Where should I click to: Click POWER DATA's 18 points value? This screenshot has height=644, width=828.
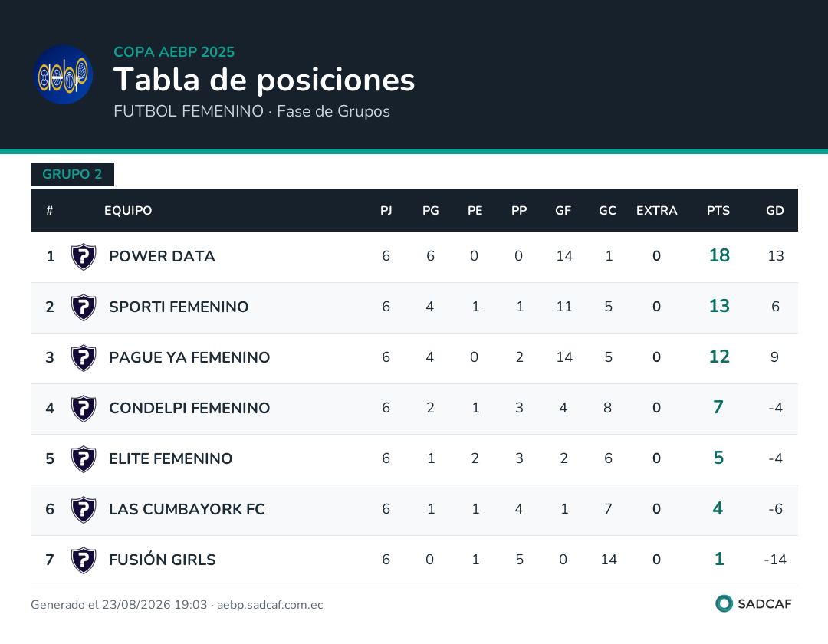click(x=719, y=255)
